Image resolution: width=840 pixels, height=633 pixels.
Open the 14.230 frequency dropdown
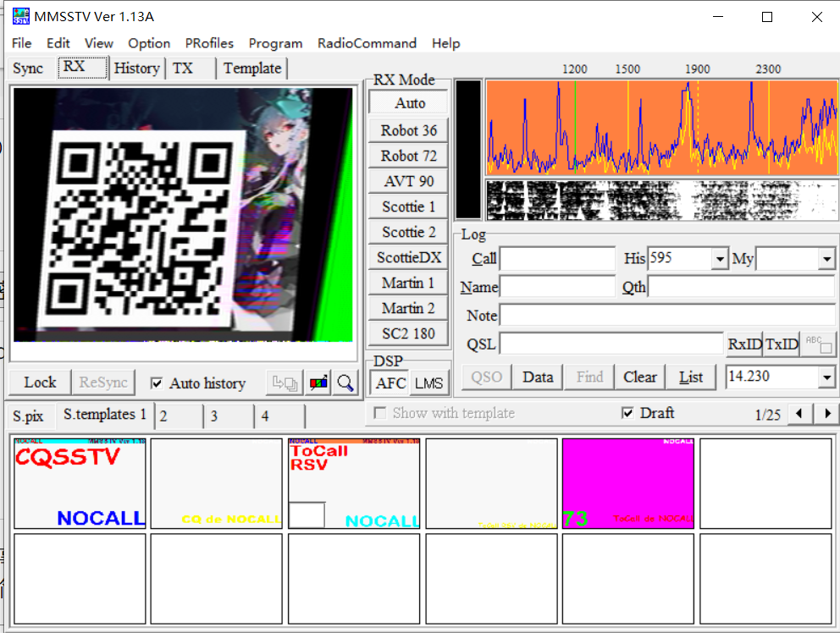coord(826,377)
